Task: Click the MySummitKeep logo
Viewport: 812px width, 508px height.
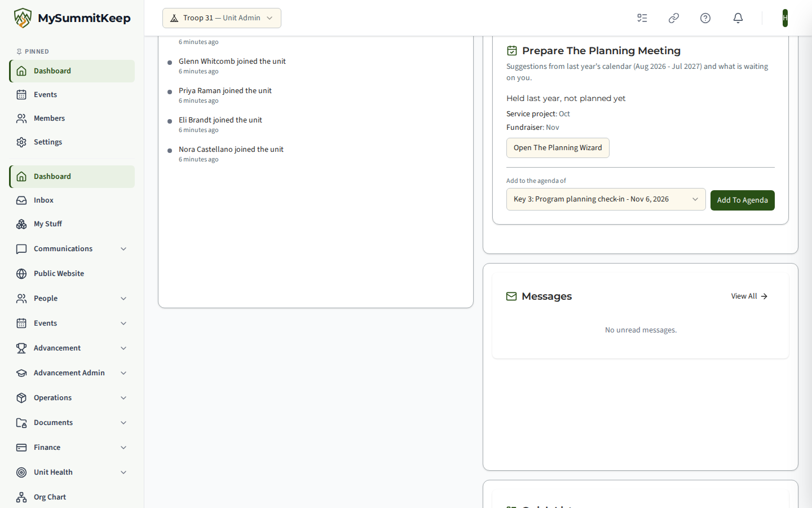Action: click(72, 18)
